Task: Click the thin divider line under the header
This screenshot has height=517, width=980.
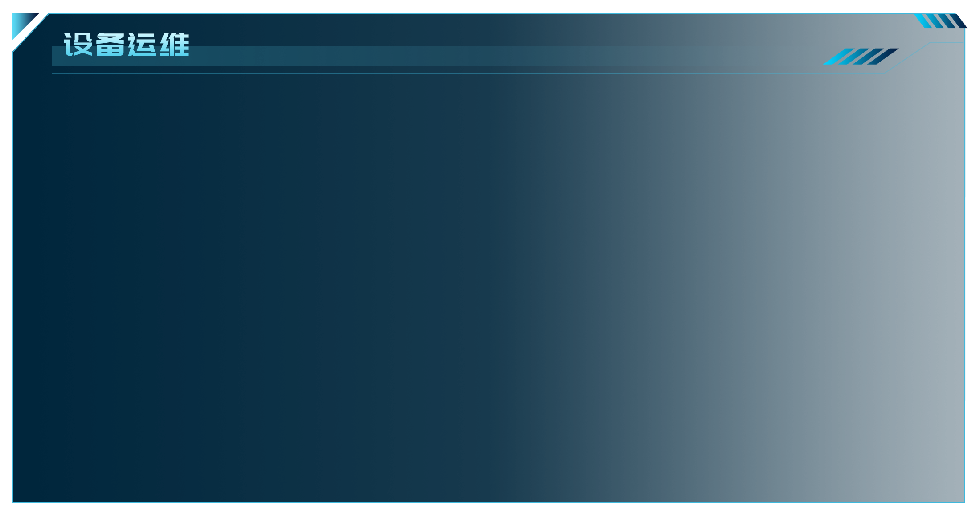Action: click(468, 74)
